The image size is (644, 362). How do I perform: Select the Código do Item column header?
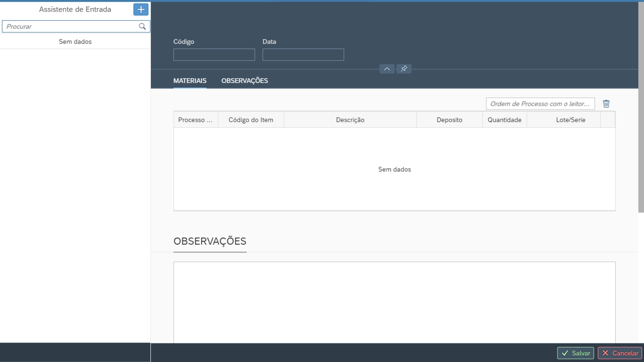251,120
